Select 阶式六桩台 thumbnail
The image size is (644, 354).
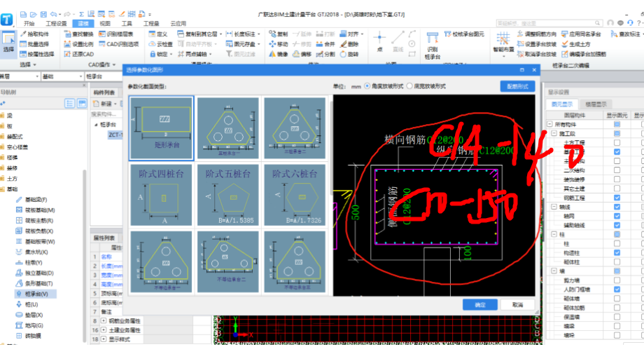tap(295, 195)
